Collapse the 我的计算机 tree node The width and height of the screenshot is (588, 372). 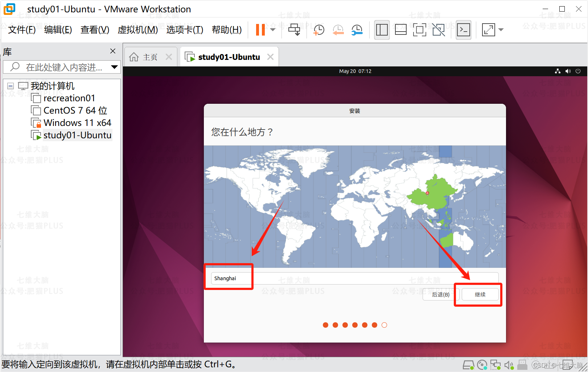(11, 86)
